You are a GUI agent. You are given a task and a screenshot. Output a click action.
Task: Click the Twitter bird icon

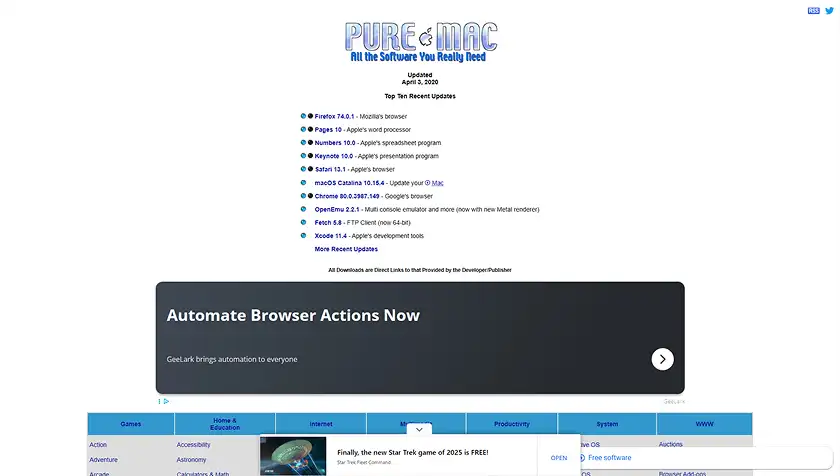829,10
